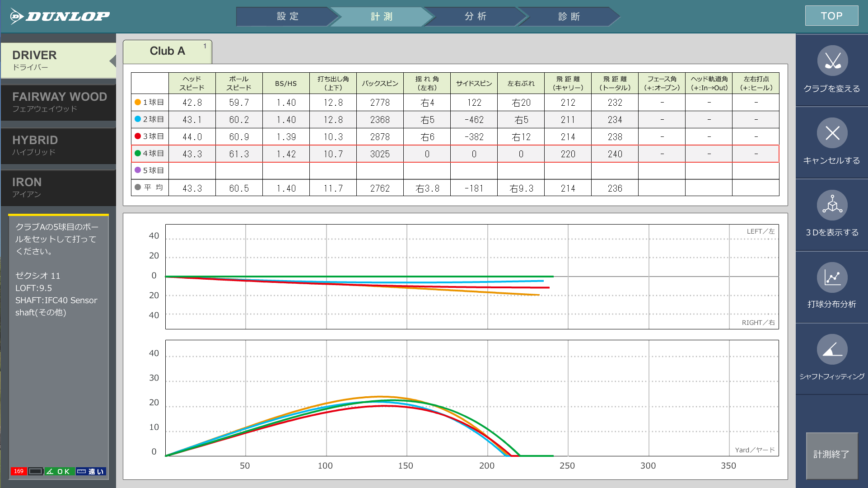This screenshot has width=868, height=488.
Task: Click the フェース角 column header
Action: (662, 83)
